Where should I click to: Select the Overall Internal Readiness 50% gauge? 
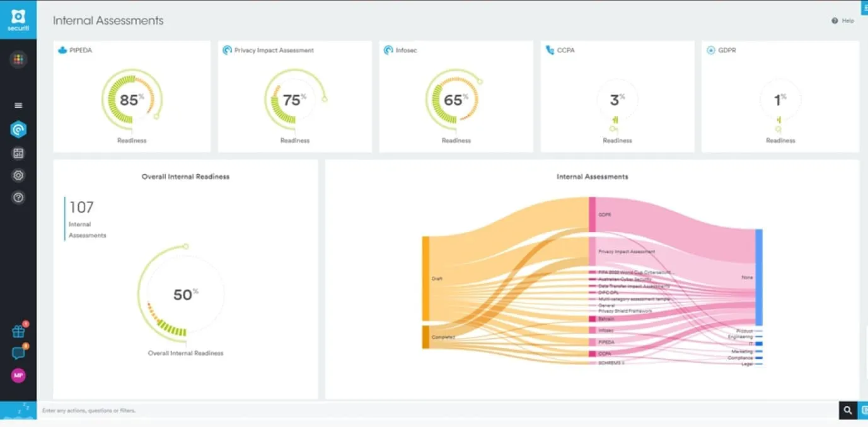(x=183, y=295)
